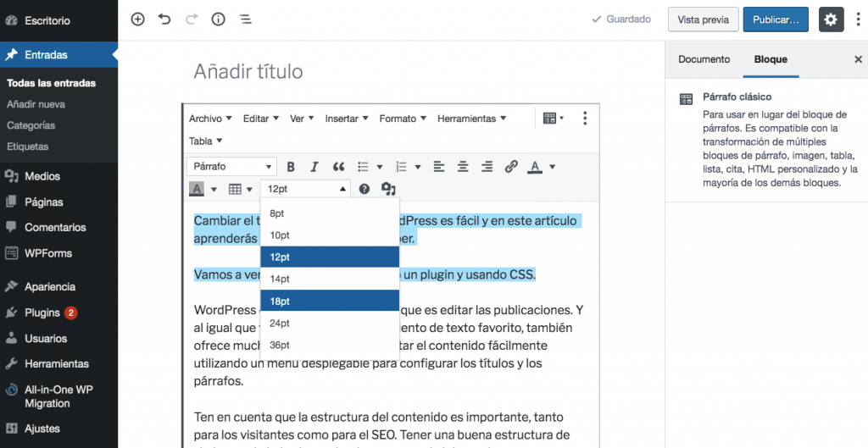Switch to the Bloque tab
Image resolution: width=868 pixels, height=448 pixels.
[x=771, y=59]
